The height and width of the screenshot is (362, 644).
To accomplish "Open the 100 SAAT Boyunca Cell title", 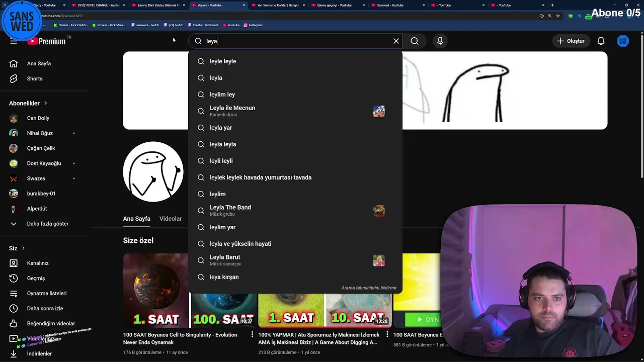I will [x=180, y=338].
